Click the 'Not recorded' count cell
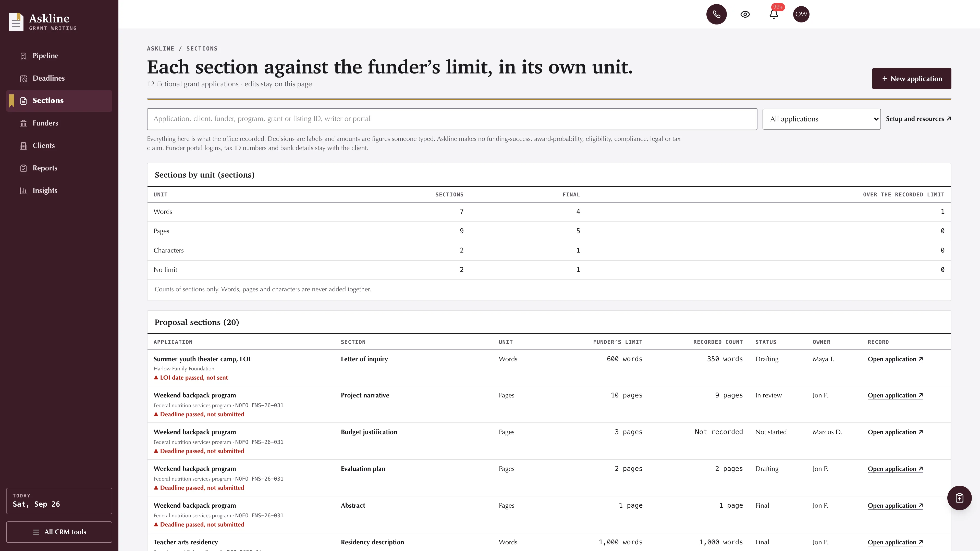Viewport: 980px width, 551px height. 719,432
